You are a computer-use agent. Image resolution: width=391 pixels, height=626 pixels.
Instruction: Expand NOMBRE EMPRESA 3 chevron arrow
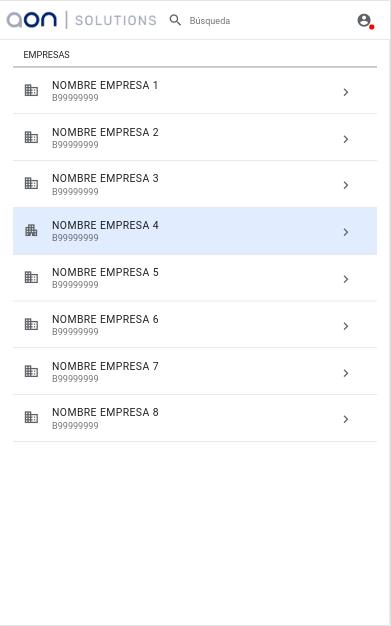coord(346,185)
